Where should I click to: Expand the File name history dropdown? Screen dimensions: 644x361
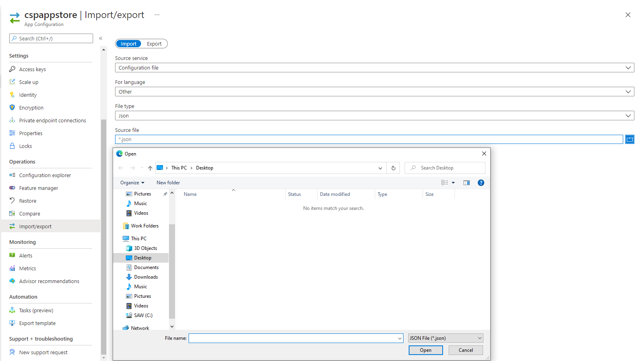click(x=400, y=338)
